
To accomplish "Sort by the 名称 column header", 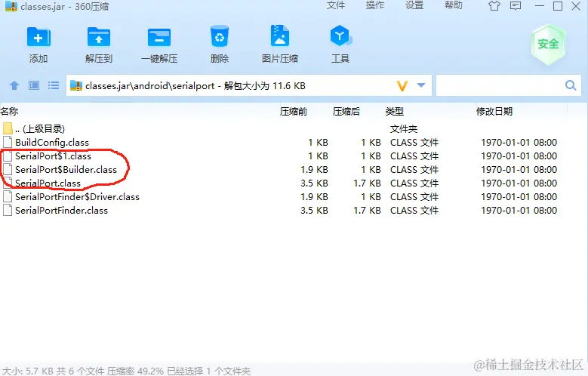I will coord(9,112).
